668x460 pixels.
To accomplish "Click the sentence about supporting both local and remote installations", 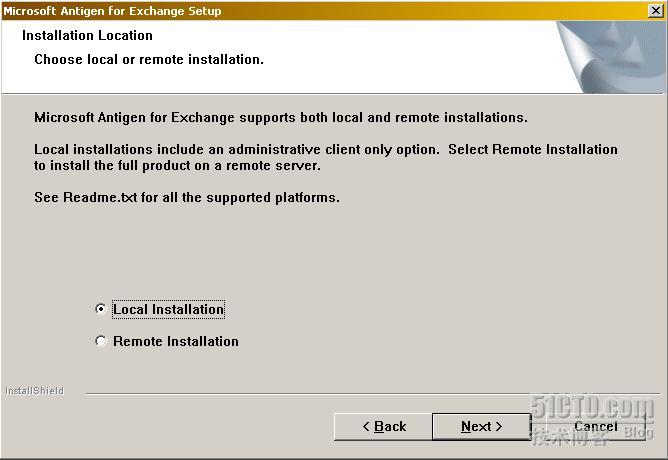I will pyautogui.click(x=281, y=118).
